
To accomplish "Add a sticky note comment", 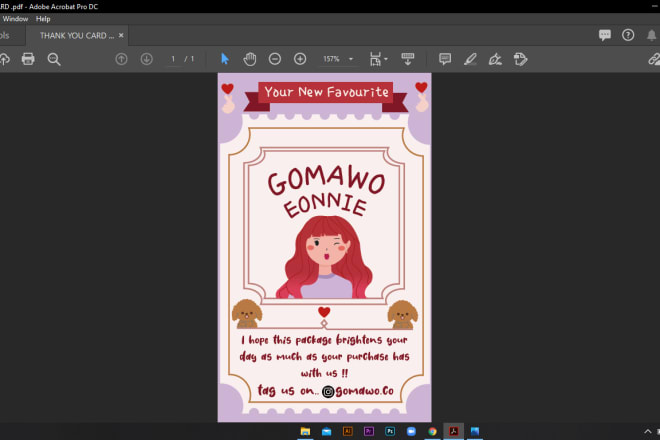I will [x=445, y=59].
